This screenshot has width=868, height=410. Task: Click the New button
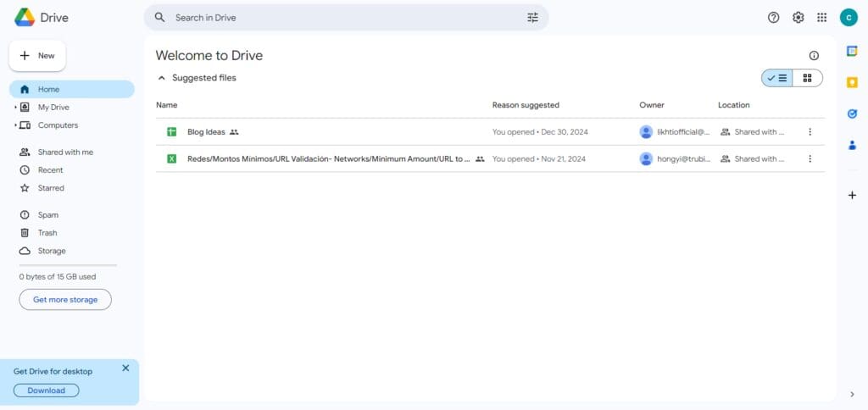pos(37,56)
